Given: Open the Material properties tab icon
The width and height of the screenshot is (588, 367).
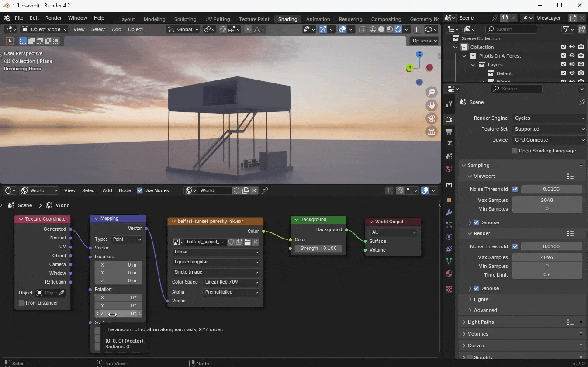Looking at the screenshot, I should [449, 274].
